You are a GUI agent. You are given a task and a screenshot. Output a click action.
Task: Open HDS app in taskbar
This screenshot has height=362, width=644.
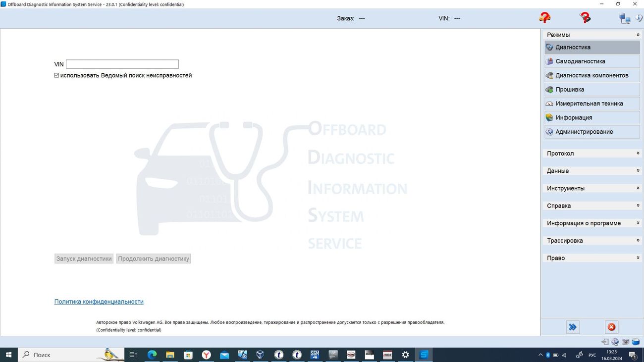pos(387,355)
